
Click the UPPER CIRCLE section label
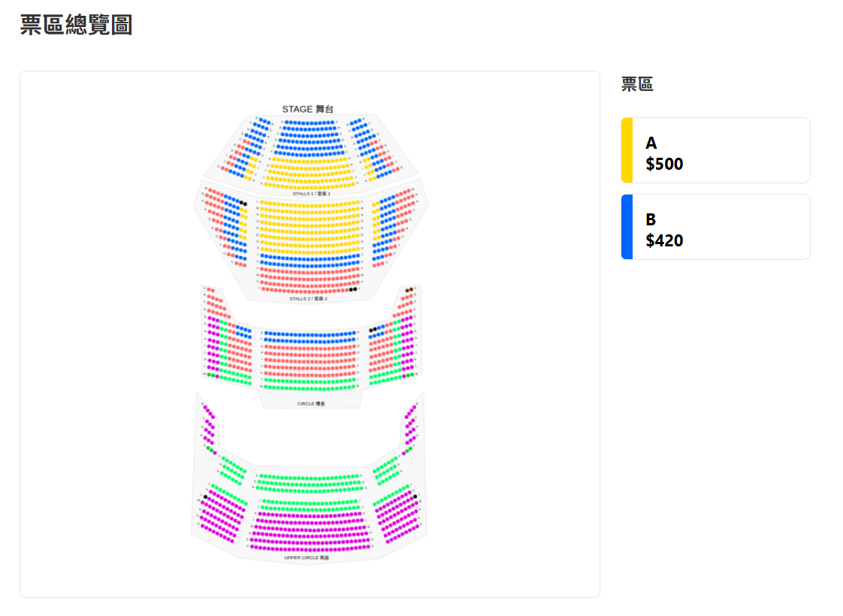pos(307,558)
